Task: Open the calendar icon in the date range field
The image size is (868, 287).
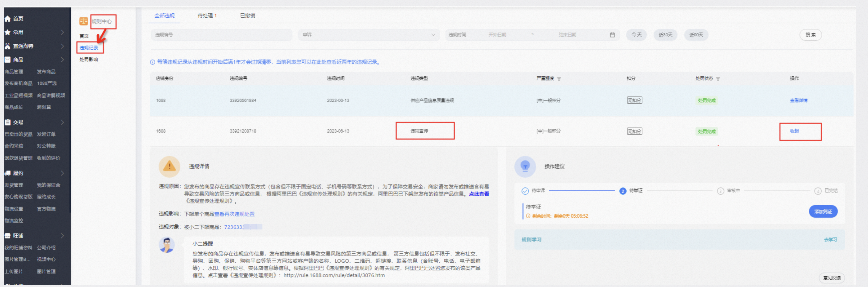Action: coord(612,35)
